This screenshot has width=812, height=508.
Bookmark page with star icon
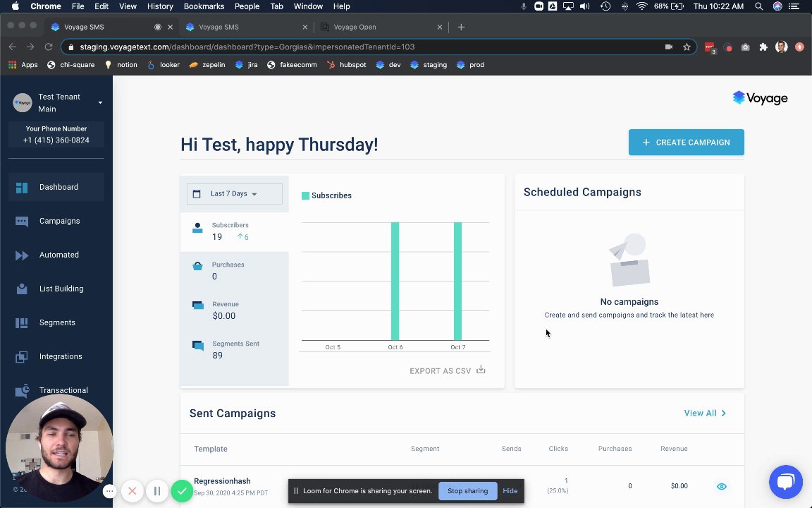click(x=687, y=47)
